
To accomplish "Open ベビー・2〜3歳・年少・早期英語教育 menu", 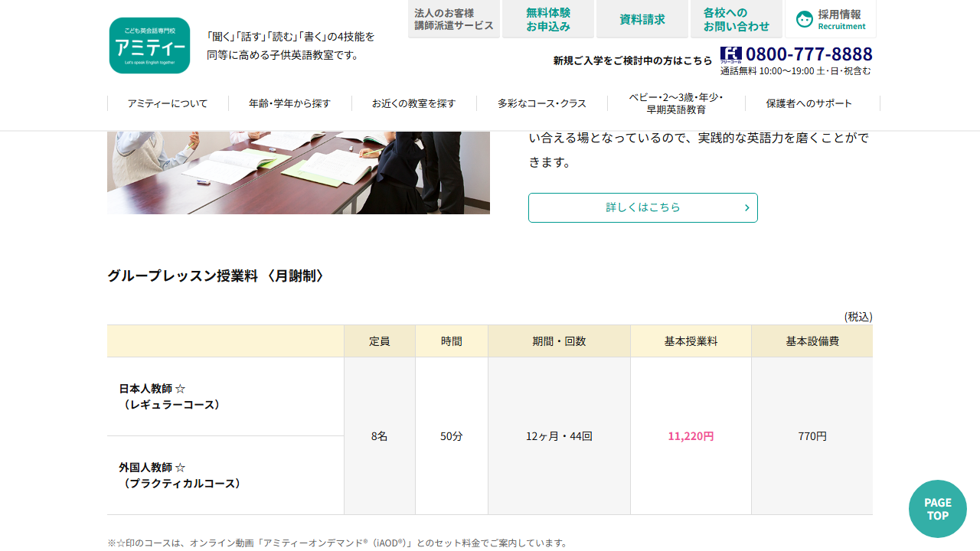I will coord(676,103).
